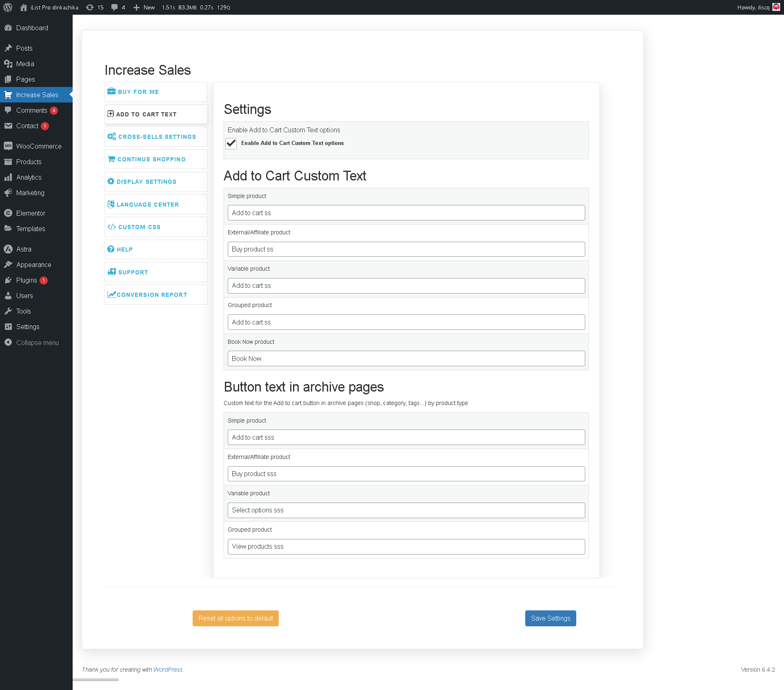The height and width of the screenshot is (690, 784).
Task: Open the Howdy user account menu
Action: pyautogui.click(x=753, y=7)
